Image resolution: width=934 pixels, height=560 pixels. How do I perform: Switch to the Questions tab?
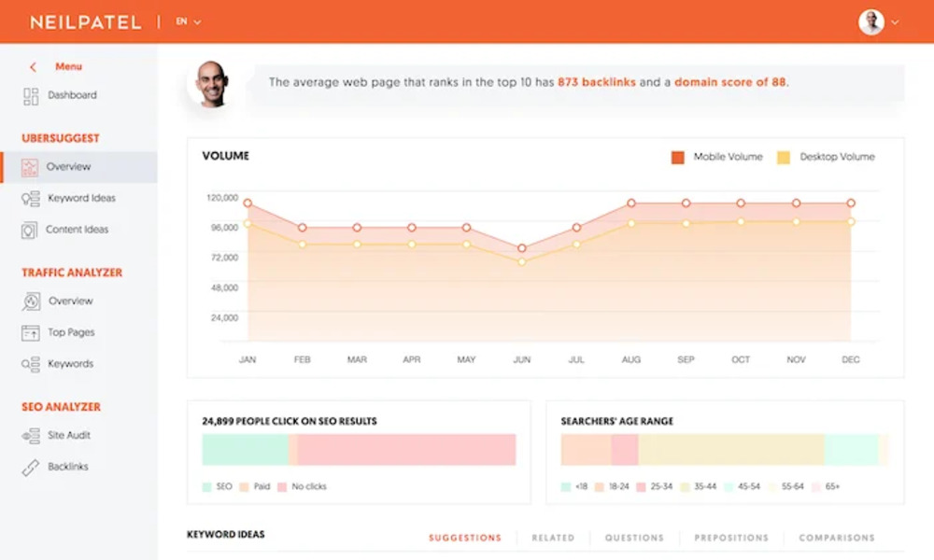(634, 538)
